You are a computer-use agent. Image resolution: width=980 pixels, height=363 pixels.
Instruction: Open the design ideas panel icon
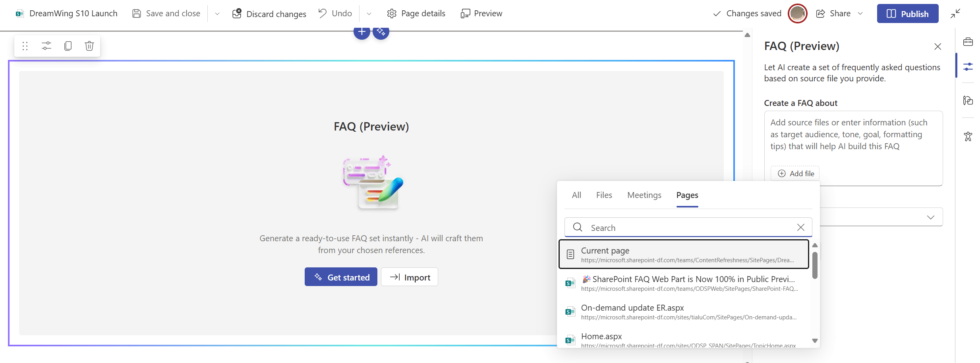[x=968, y=100]
